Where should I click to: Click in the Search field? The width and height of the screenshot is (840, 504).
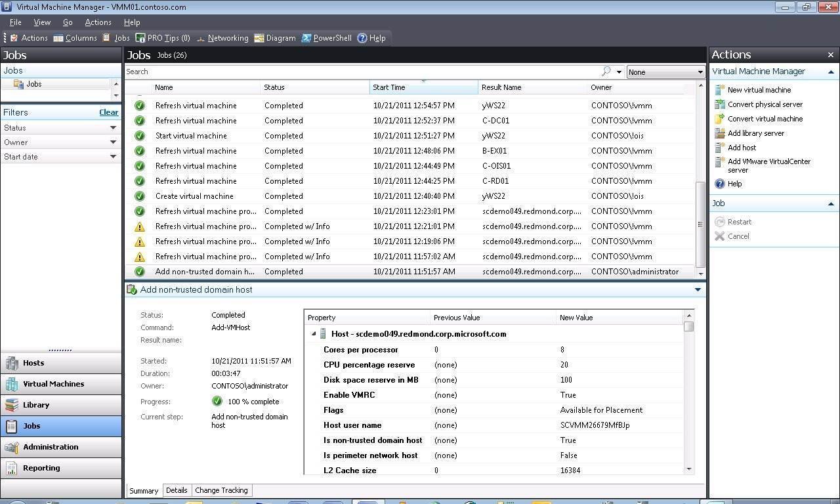pyautogui.click(x=362, y=72)
